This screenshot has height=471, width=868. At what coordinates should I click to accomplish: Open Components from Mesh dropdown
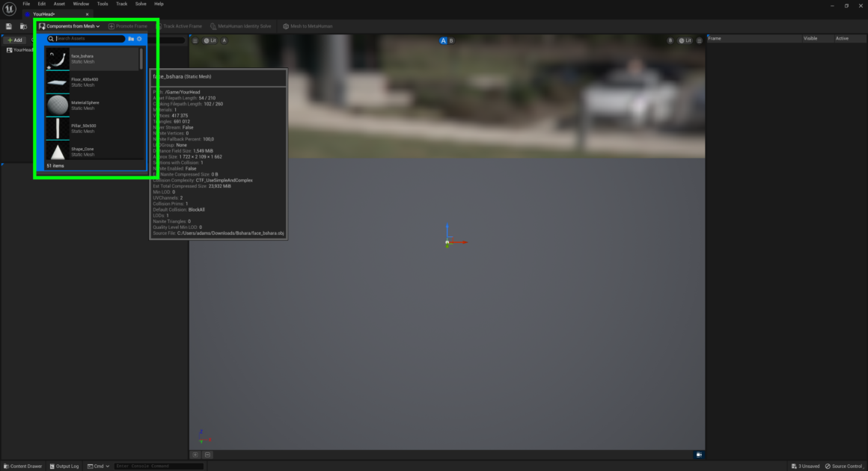point(69,26)
